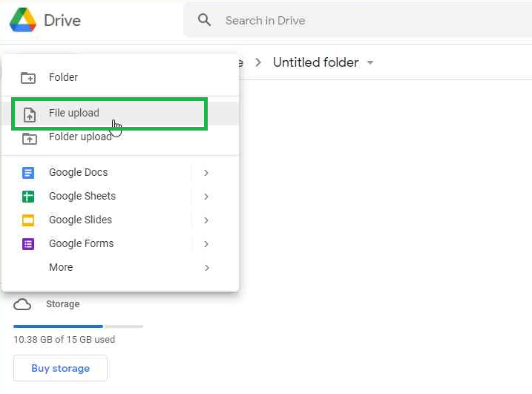Expand the Google Slides submenu arrow

point(206,220)
